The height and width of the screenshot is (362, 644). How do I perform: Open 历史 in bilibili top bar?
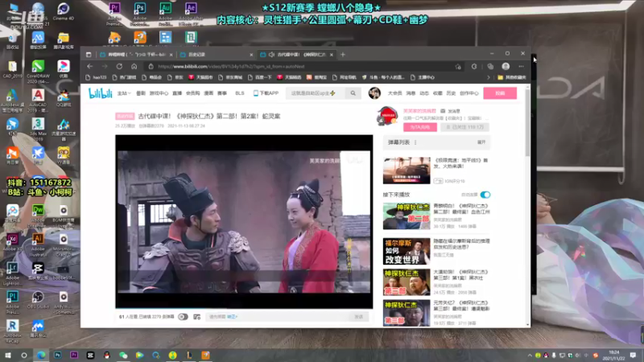coord(451,93)
